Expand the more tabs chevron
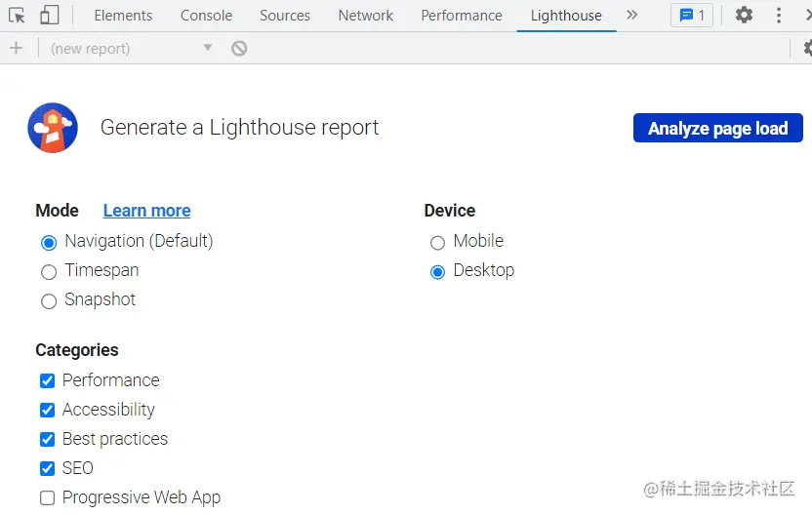Image resolution: width=812 pixels, height=515 pixels. click(631, 16)
